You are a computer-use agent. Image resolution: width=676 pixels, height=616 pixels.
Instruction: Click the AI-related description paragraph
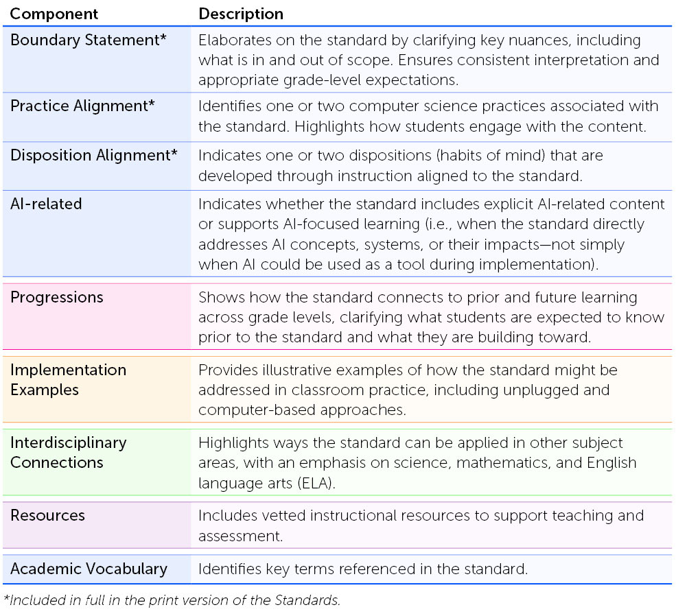pos(431,234)
